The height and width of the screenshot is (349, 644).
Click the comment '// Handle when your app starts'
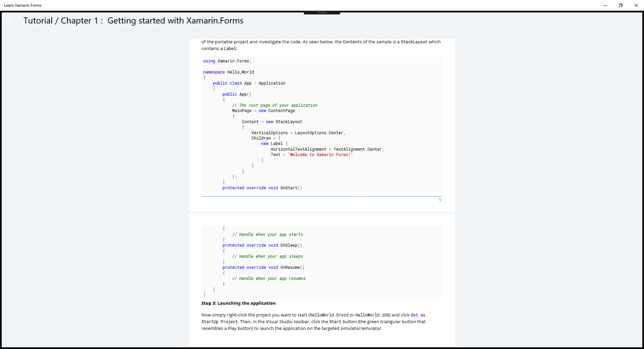pyautogui.click(x=268, y=235)
